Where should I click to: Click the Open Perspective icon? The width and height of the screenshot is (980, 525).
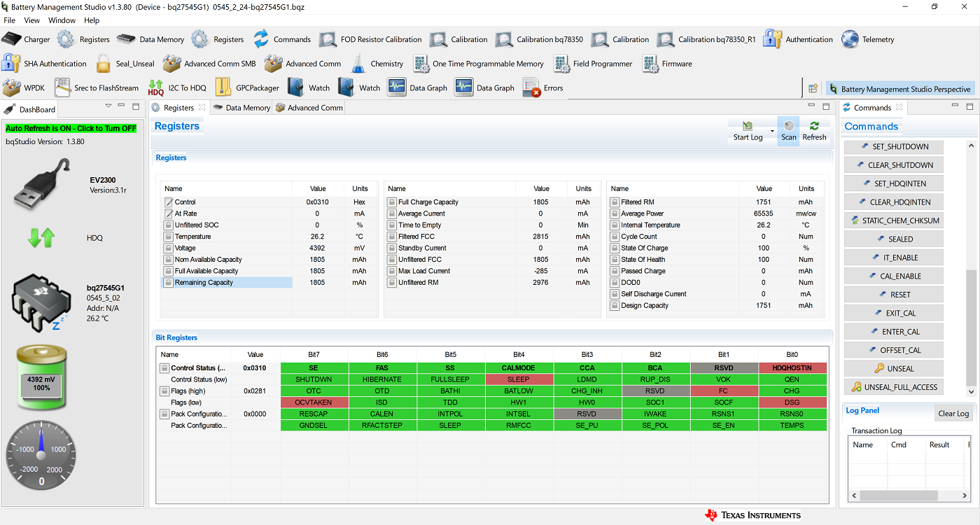813,89
